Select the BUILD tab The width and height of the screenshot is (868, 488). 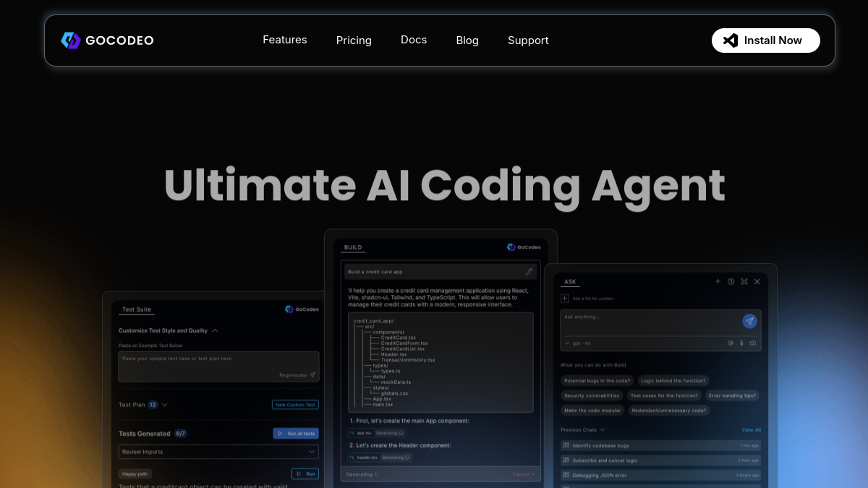coord(353,247)
